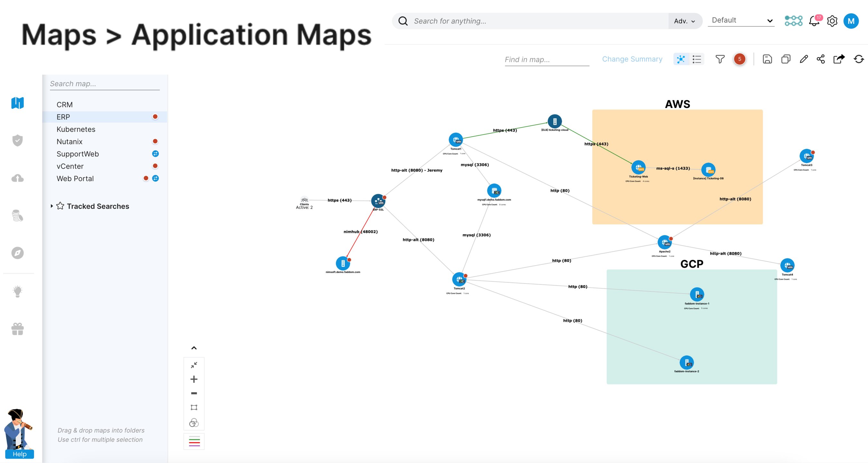Click the share map icon
This screenshot has height=463, width=868.
pos(820,59)
